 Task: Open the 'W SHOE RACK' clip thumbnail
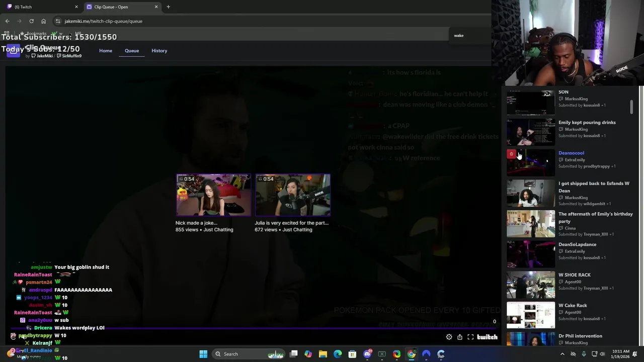coord(531,285)
